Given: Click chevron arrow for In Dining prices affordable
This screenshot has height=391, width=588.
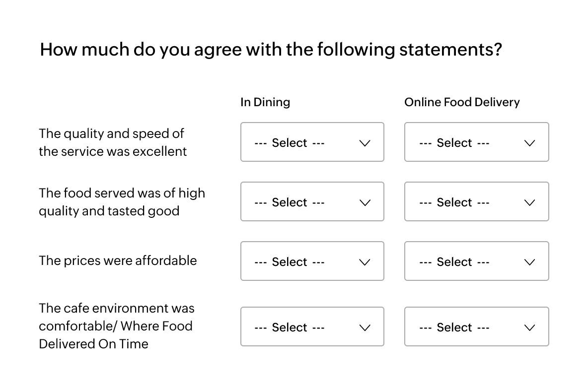Looking at the screenshot, I should pyautogui.click(x=365, y=262).
